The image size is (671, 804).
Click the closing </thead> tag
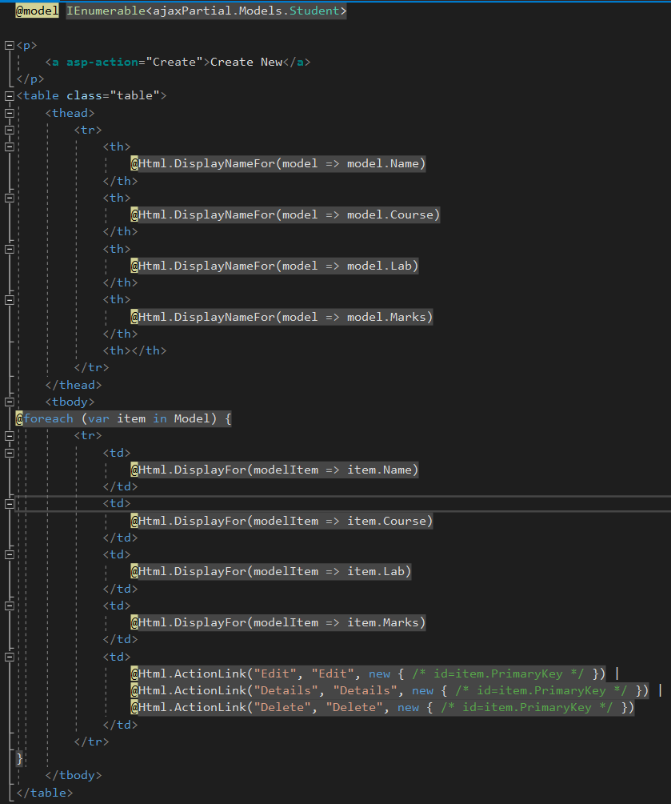coord(73,385)
